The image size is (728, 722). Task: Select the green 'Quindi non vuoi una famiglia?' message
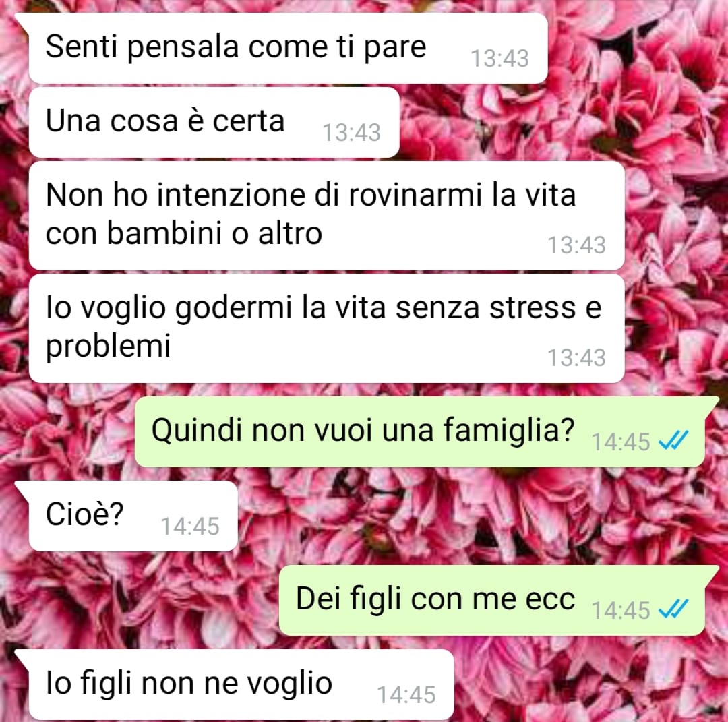click(420, 431)
